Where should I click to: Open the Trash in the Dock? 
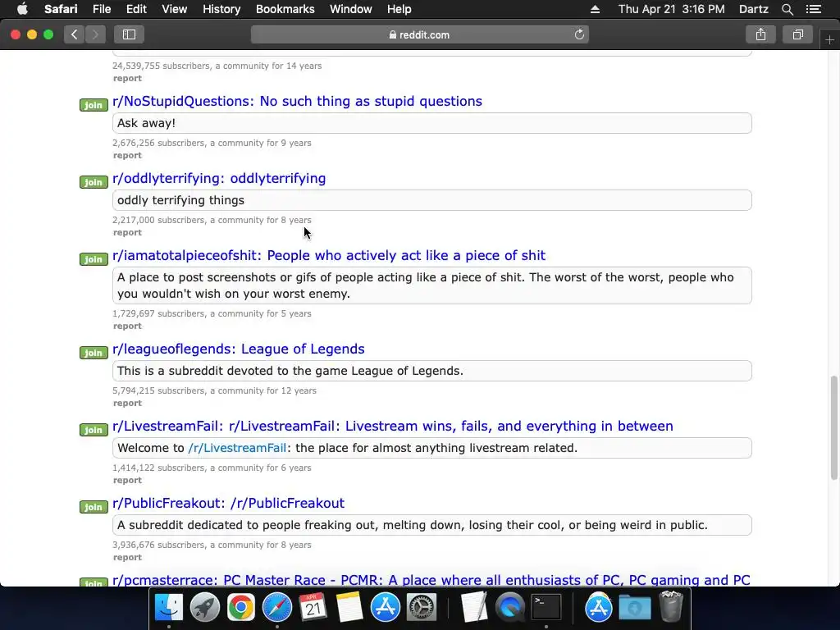click(671, 606)
